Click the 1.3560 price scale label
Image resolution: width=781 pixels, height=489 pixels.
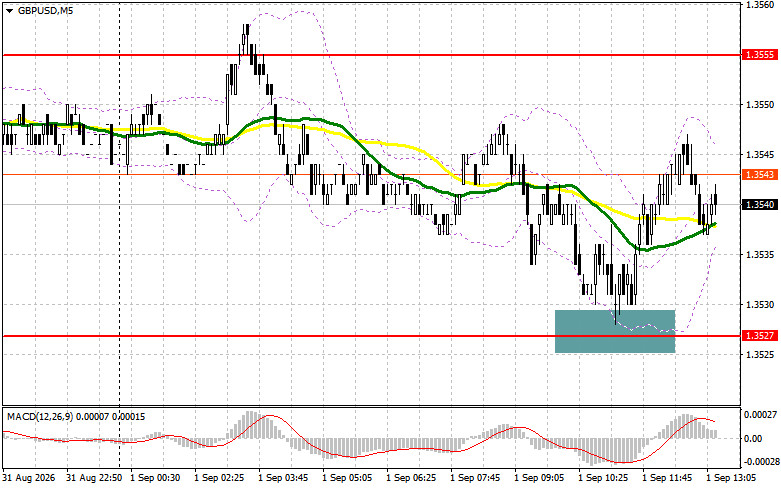(x=760, y=5)
